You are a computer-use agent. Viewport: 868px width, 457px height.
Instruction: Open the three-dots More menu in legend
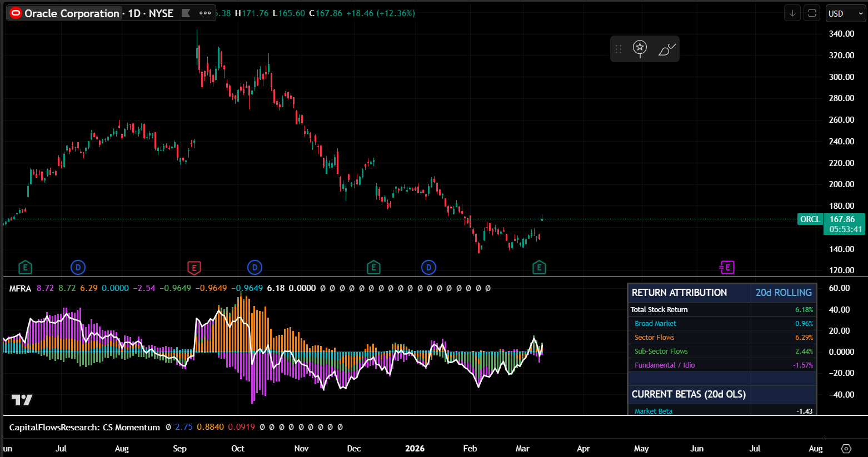(205, 13)
